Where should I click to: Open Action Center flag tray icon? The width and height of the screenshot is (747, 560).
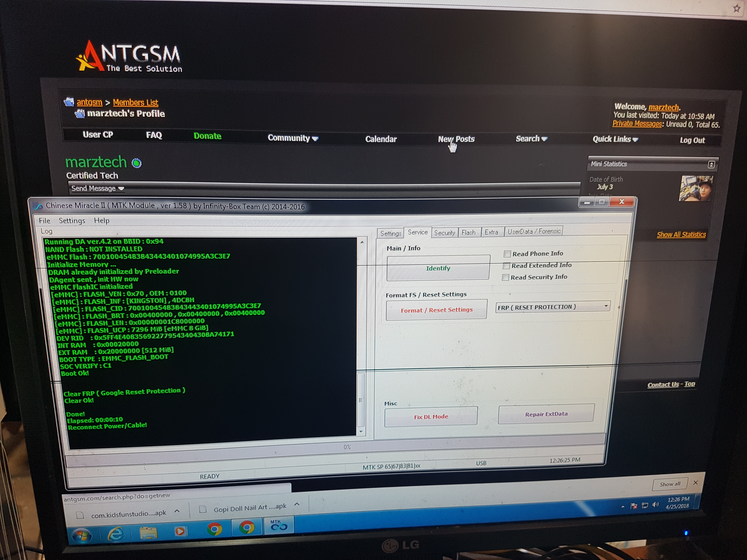634,506
